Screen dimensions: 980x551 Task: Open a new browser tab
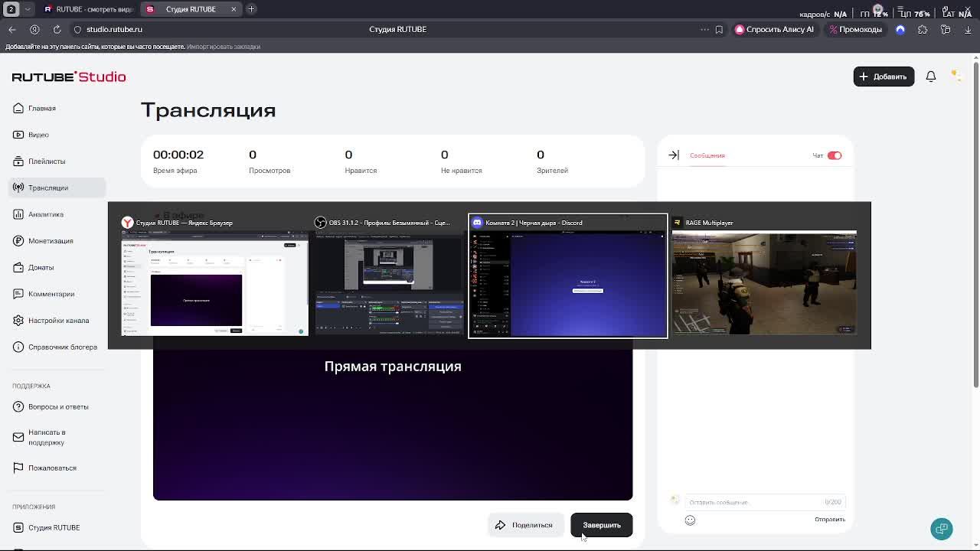[251, 9]
